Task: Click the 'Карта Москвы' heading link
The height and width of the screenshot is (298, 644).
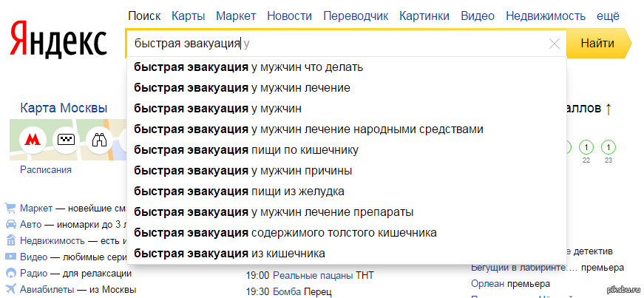Action: click(64, 109)
